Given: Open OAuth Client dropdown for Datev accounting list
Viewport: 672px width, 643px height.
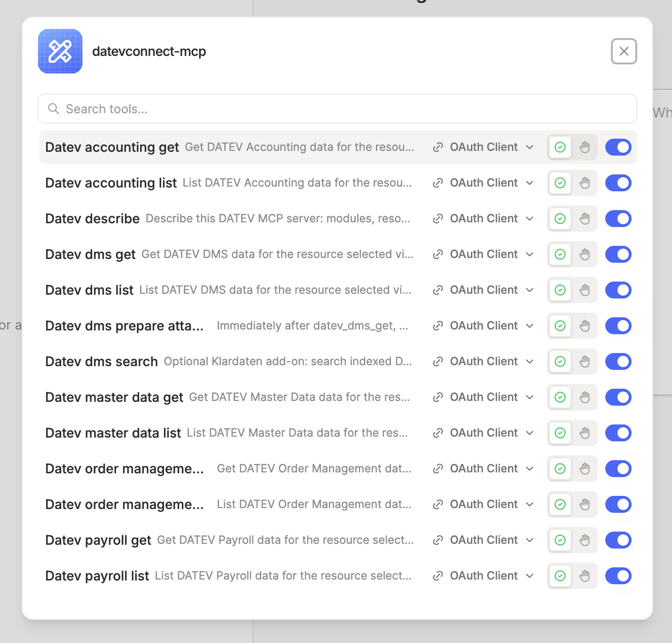Looking at the screenshot, I should coord(484,183).
